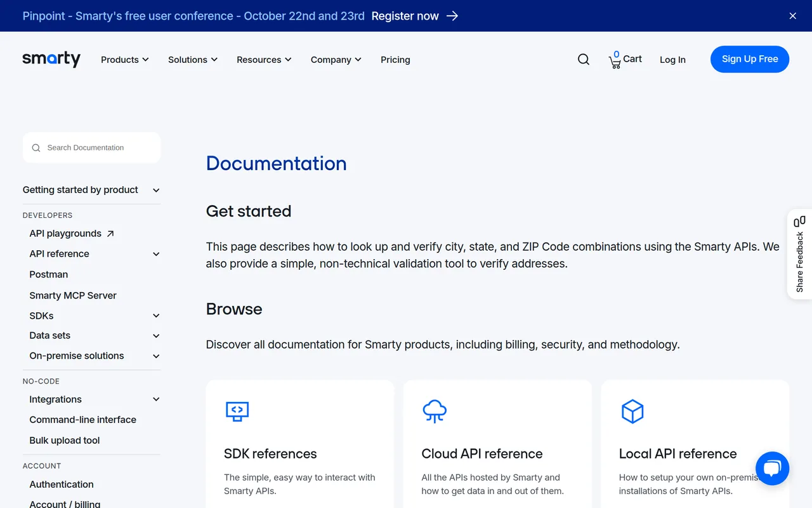812x508 pixels.
Task: Click the arrow next to Register now
Action: tap(452, 16)
